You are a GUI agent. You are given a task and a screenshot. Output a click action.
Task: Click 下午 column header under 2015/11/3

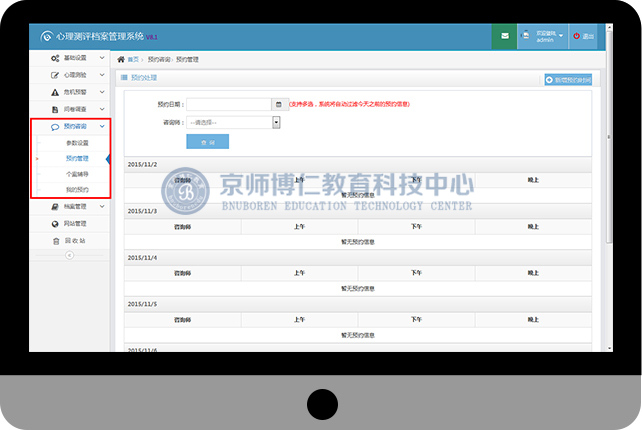pyautogui.click(x=416, y=227)
